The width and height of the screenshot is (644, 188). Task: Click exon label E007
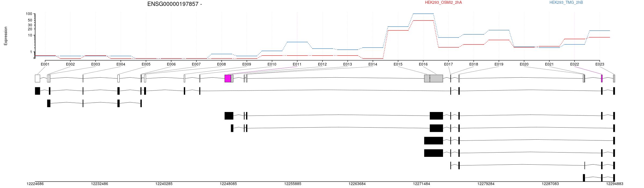(196, 64)
